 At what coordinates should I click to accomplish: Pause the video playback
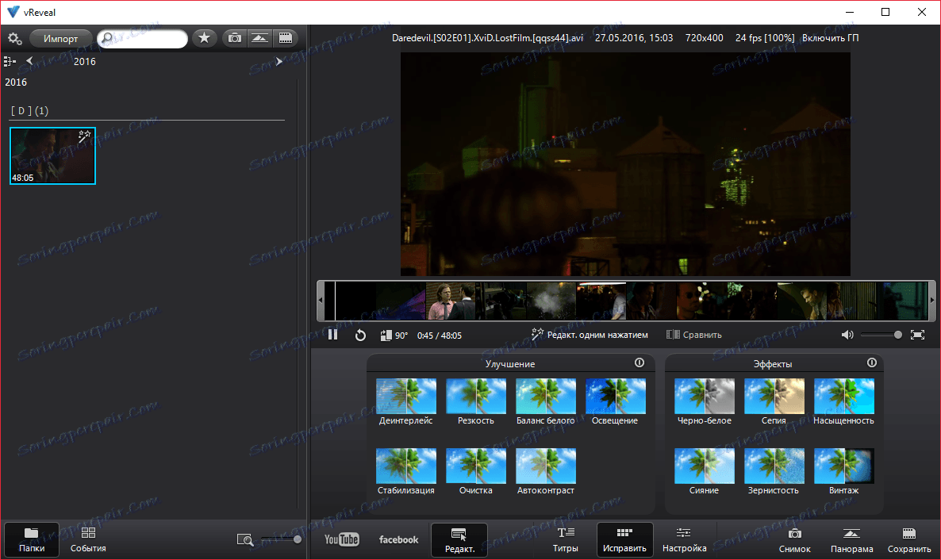(332, 335)
